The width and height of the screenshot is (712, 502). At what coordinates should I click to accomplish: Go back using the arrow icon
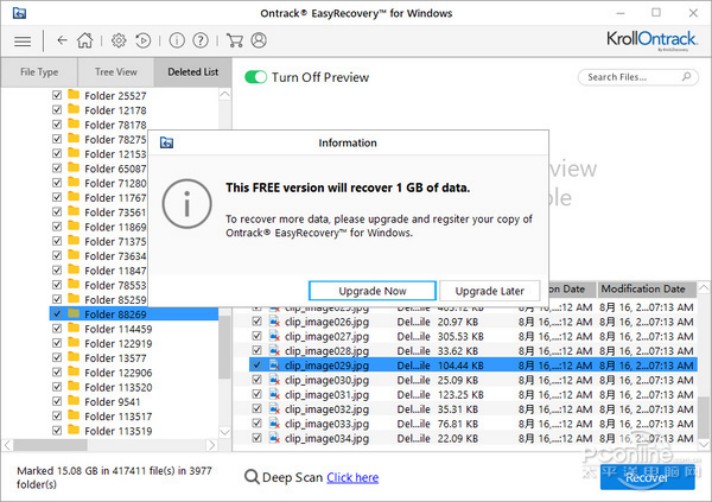[62, 41]
